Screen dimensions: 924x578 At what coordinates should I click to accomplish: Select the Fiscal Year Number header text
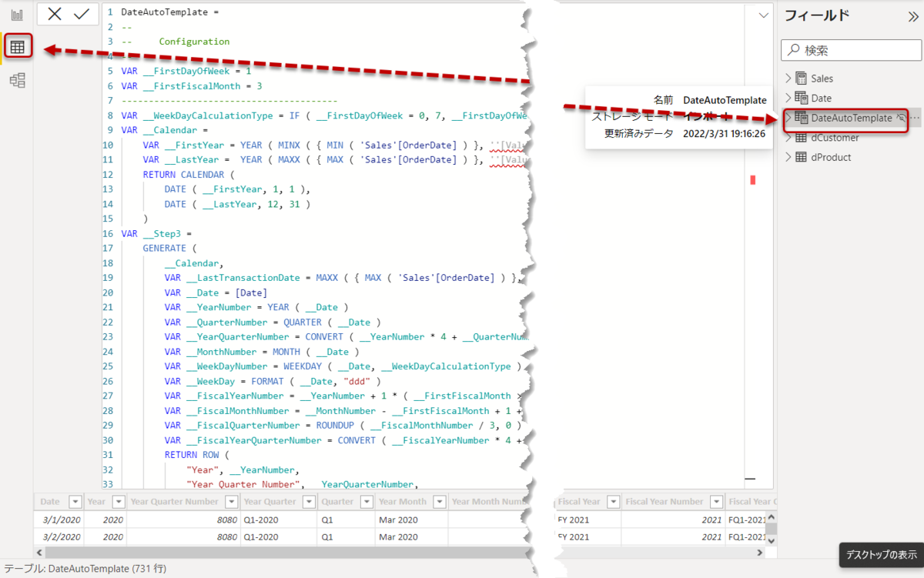(x=665, y=502)
